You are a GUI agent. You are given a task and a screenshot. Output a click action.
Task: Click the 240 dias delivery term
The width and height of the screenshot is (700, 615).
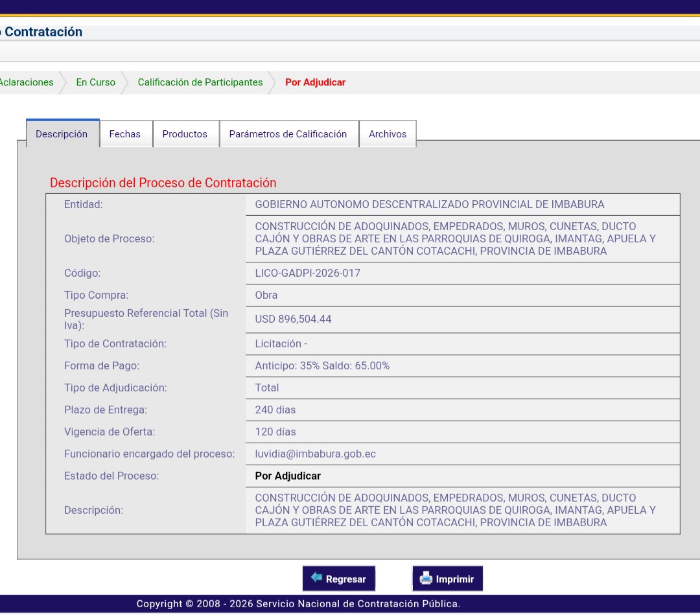(275, 410)
